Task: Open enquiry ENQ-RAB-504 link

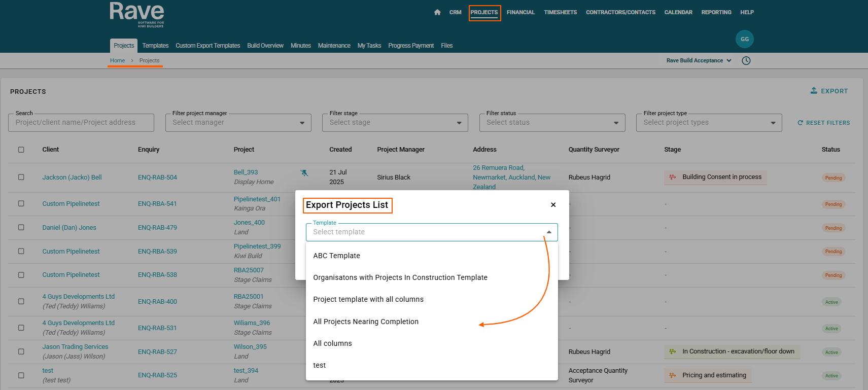Action: (x=157, y=178)
